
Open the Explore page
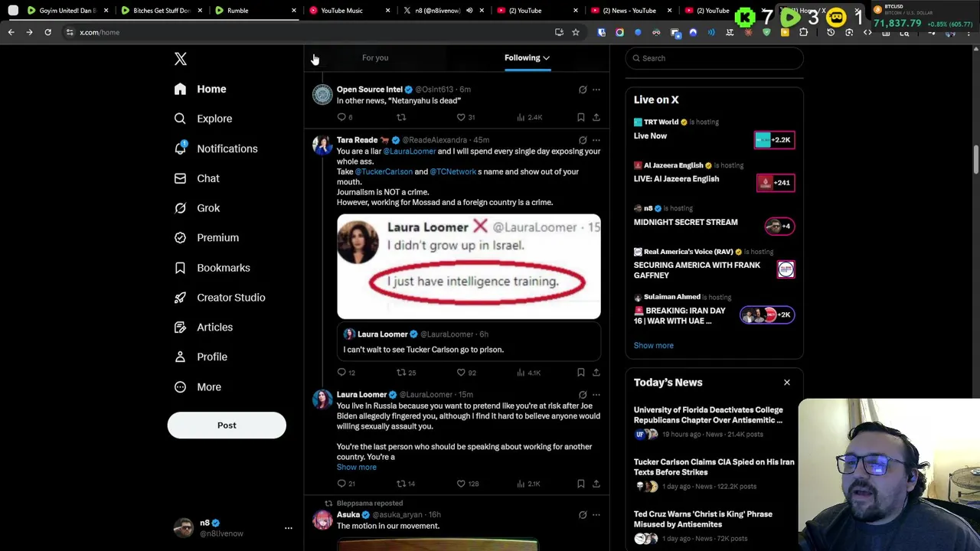(203, 119)
